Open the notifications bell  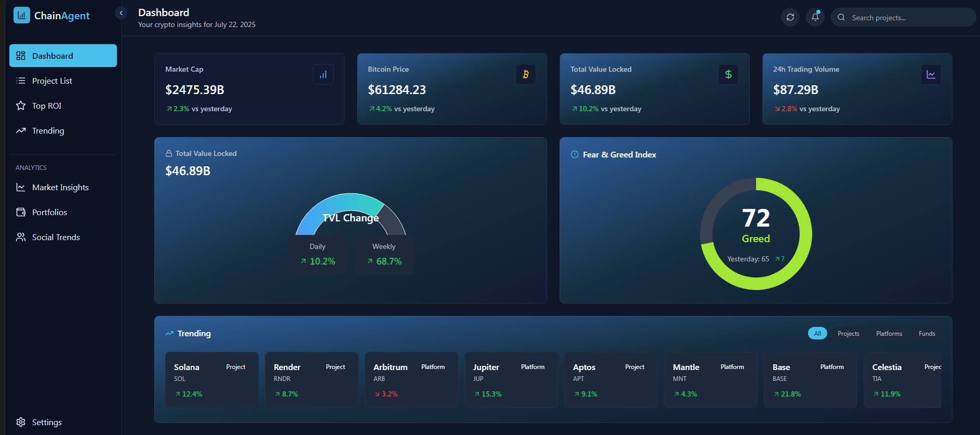(x=815, y=17)
